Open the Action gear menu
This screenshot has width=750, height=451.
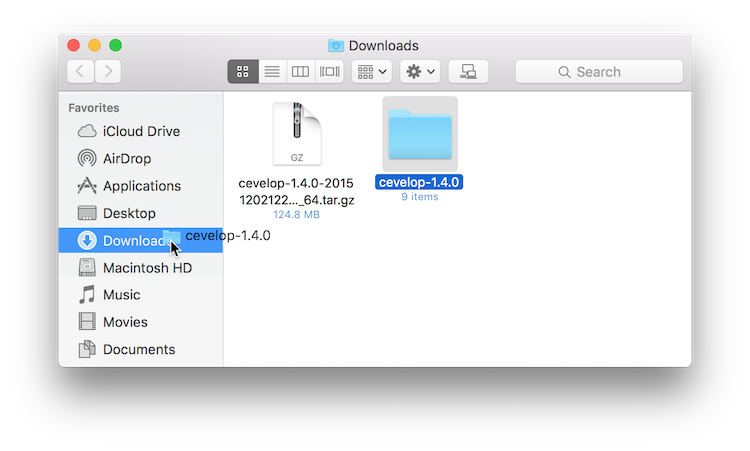tap(420, 72)
